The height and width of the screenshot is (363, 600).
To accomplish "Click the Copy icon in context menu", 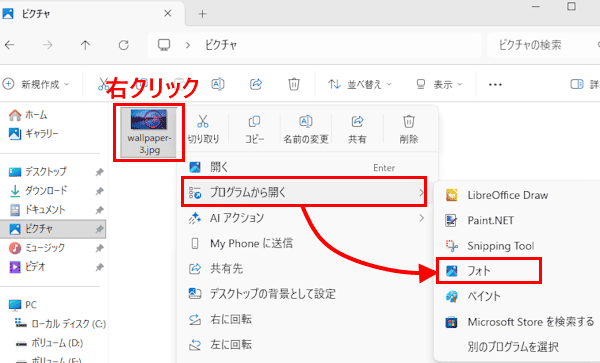I will [x=254, y=122].
